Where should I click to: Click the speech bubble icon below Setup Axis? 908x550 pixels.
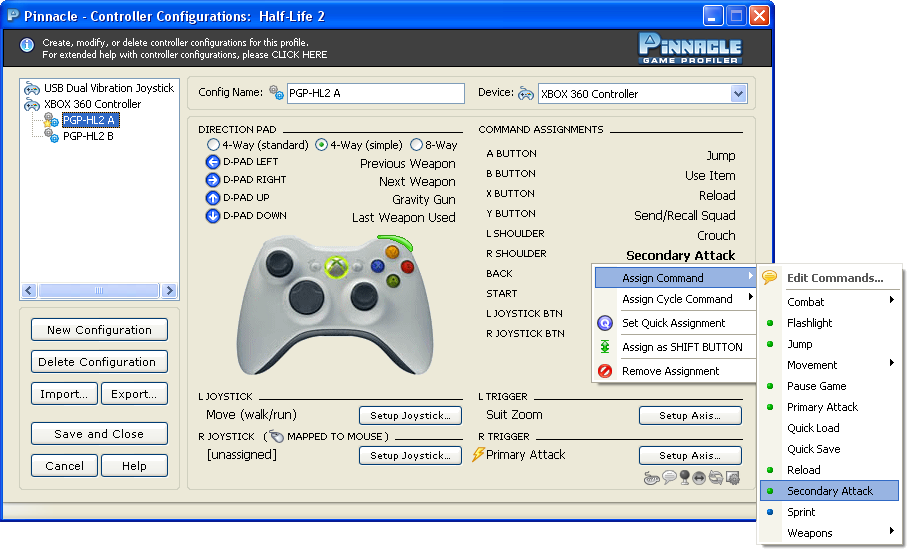[x=669, y=477]
